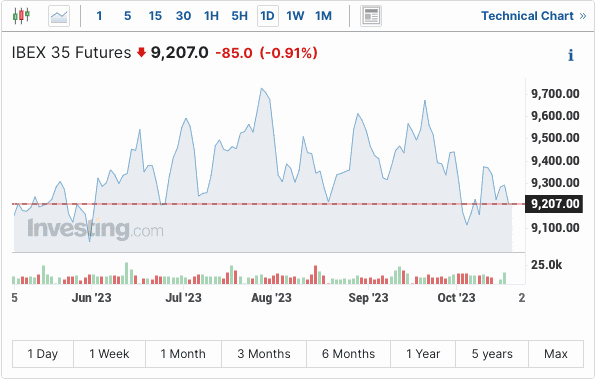Click the 25.0k volume label
The image size is (595, 379).
click(546, 264)
